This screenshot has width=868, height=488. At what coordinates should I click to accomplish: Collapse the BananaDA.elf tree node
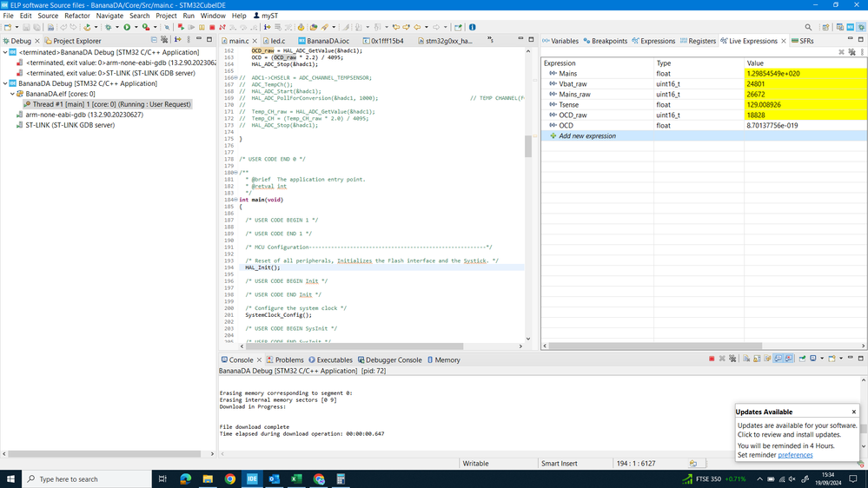coord(12,94)
